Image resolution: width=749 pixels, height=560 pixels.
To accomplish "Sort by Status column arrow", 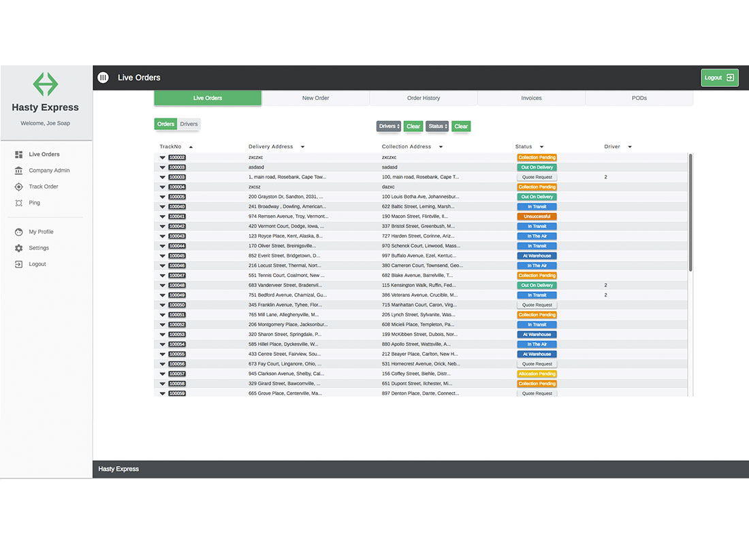I will (x=541, y=147).
